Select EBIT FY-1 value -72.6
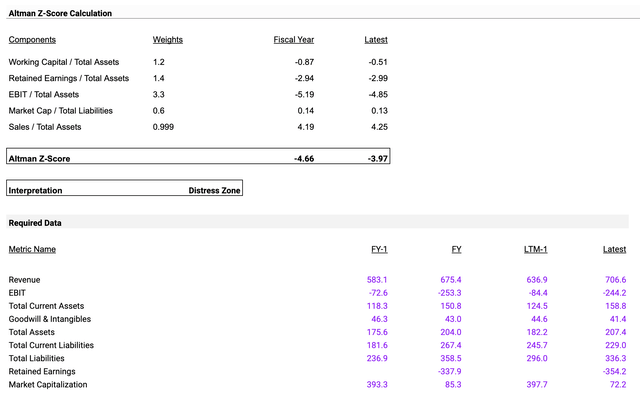Screen dimensions: 640x398 (378, 293)
